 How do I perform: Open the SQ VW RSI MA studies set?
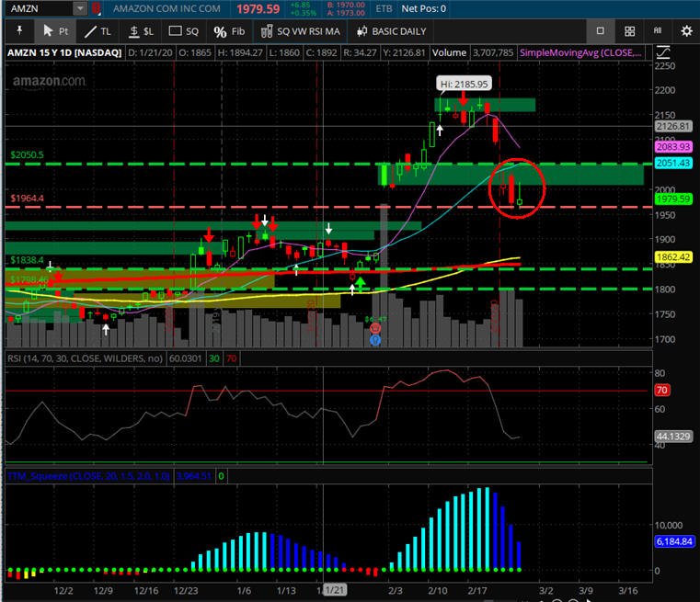301,31
